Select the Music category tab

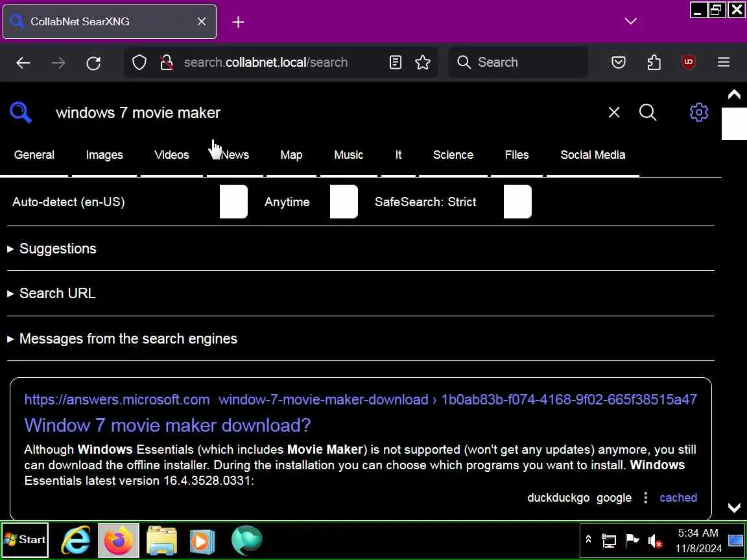349,155
